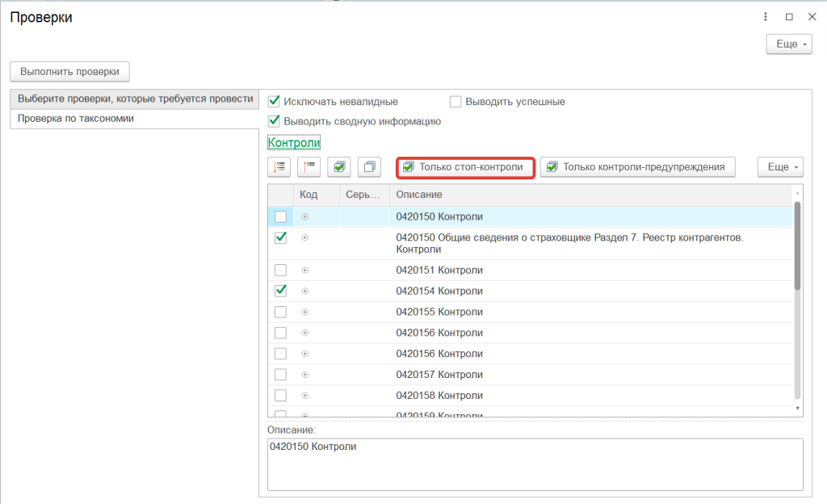Select the Проверка по таксономии tab
827x504 pixels.
[x=76, y=118]
